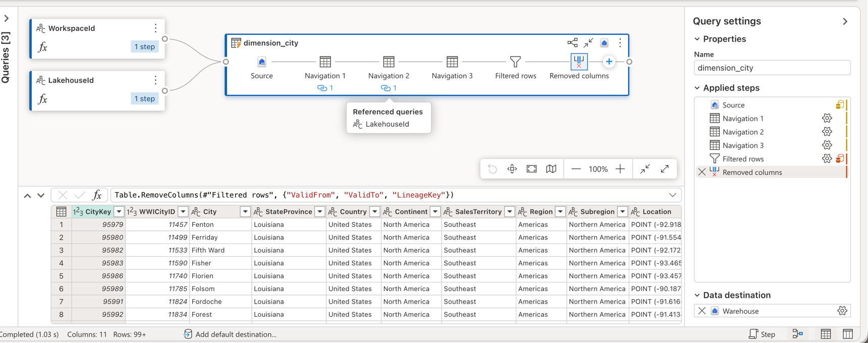Viewport: 868px width, 343px height.
Task: Click the plus icon to add step
Action: coord(609,62)
